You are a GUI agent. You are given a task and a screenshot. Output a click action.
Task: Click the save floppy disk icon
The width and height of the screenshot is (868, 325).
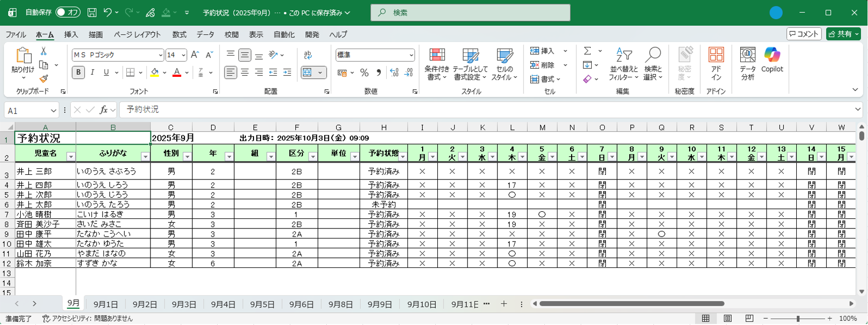coord(92,13)
